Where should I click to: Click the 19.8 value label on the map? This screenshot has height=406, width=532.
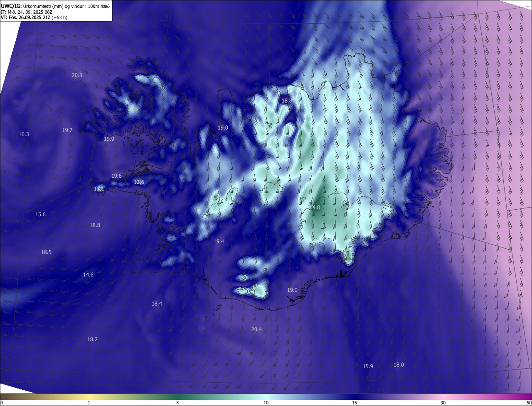116,176
